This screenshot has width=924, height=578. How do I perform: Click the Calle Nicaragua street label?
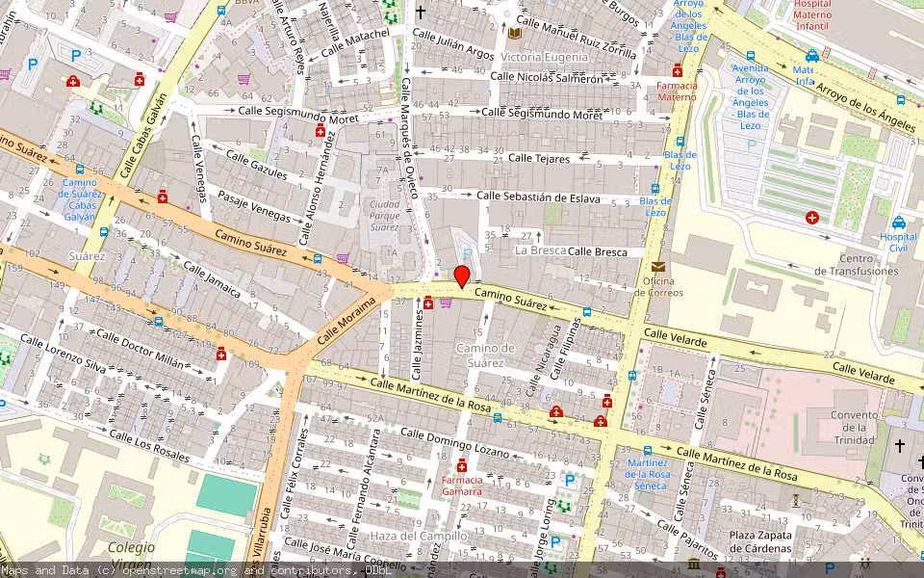coord(543,360)
